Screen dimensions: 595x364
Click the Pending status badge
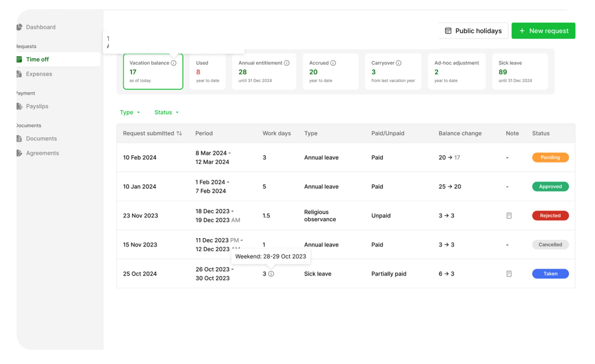click(x=550, y=157)
